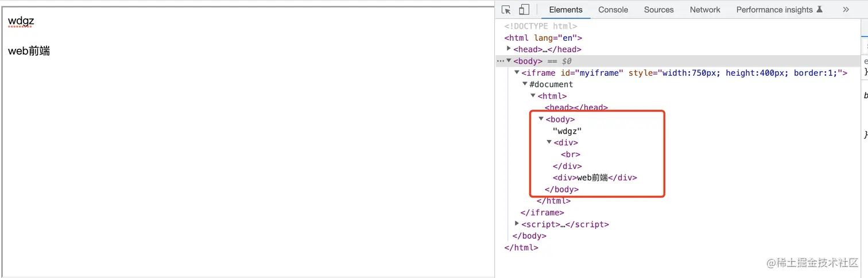Viewport: 868px width, 278px height.
Task: Click the final closing </html> tag
Action: coord(521,248)
